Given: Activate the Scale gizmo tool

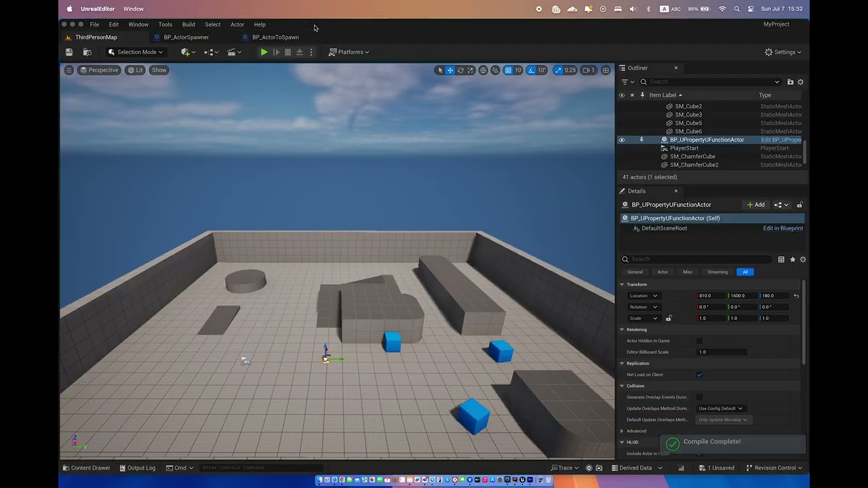Looking at the screenshot, I should 471,70.
